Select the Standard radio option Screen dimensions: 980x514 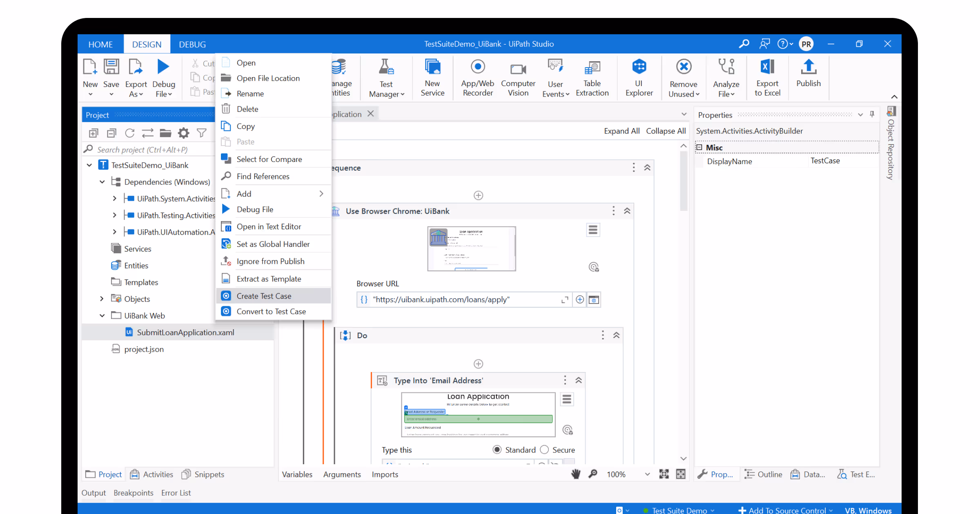click(x=497, y=450)
